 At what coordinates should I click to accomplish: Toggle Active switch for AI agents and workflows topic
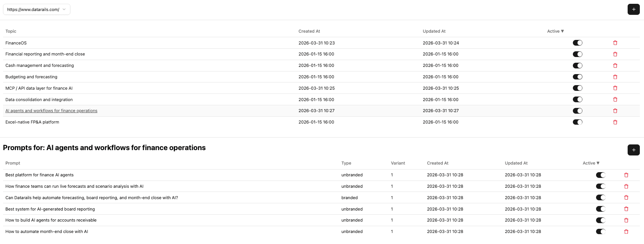pyautogui.click(x=577, y=111)
